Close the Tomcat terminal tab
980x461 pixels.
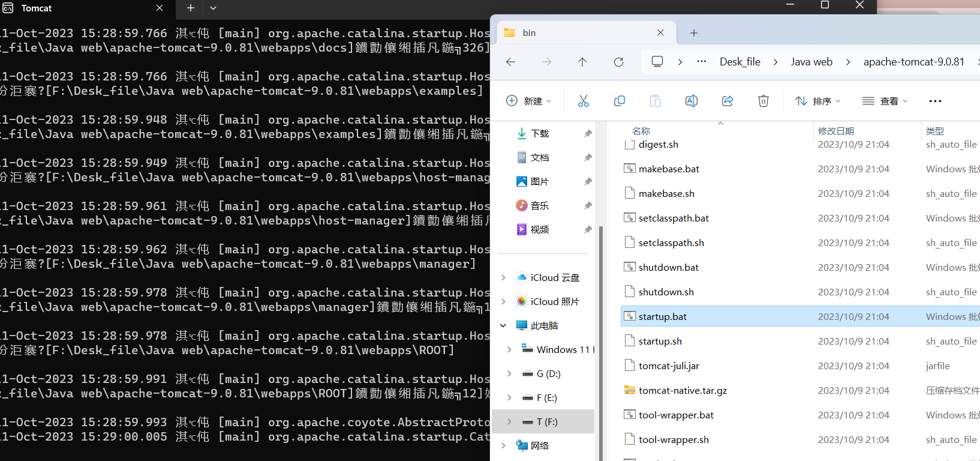[x=160, y=8]
